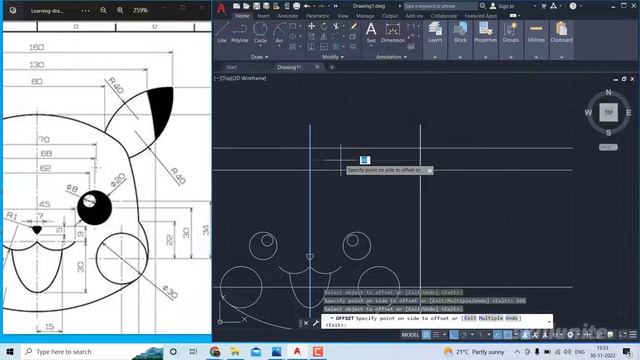Click the AutoCAD application menu logo
This screenshot has width=640, height=360.
pos(221,8)
